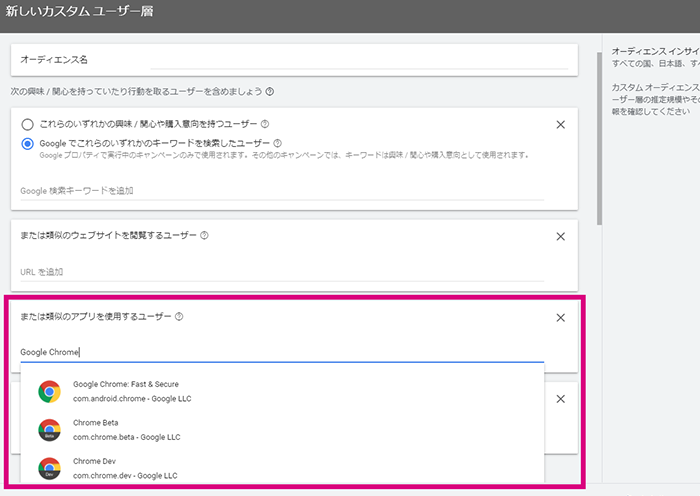Open help icon next to 次の興味/関心 heading
This screenshot has width=700, height=496.
[270, 92]
